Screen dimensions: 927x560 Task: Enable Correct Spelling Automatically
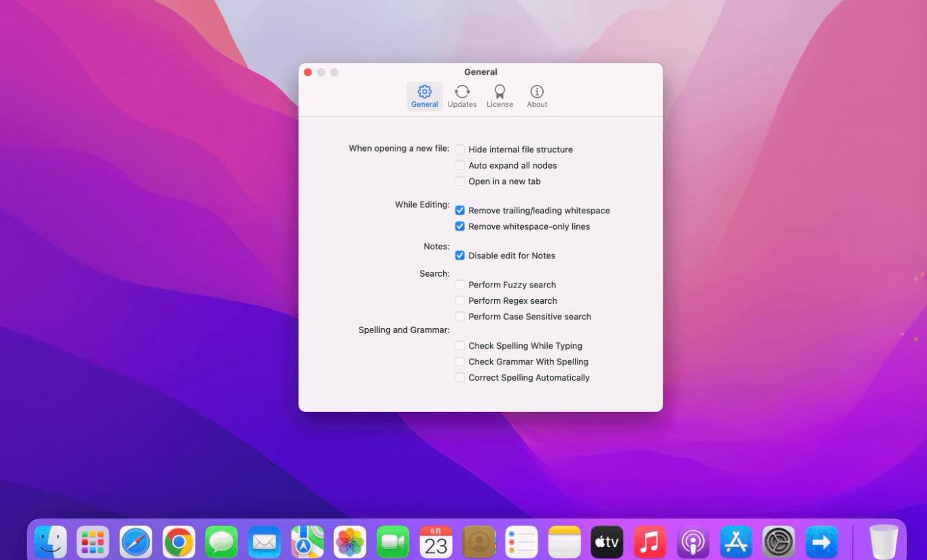[460, 378]
